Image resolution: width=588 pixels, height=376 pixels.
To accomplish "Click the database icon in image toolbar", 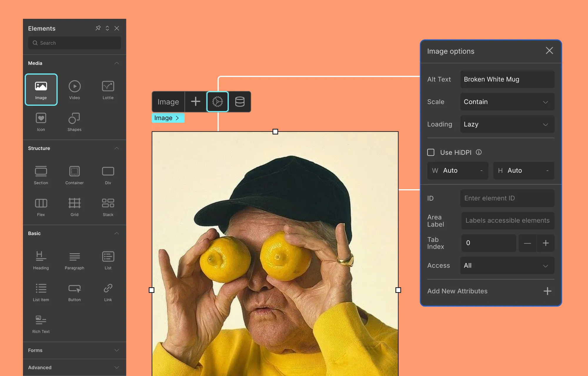I will tap(240, 102).
